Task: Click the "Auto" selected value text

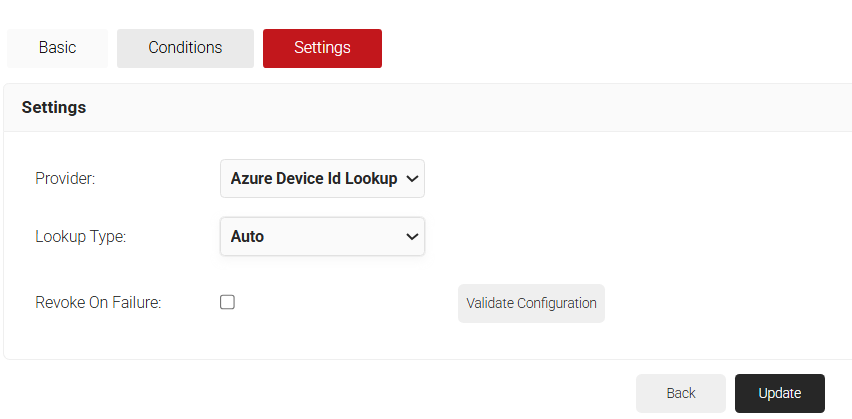Action: [x=247, y=237]
